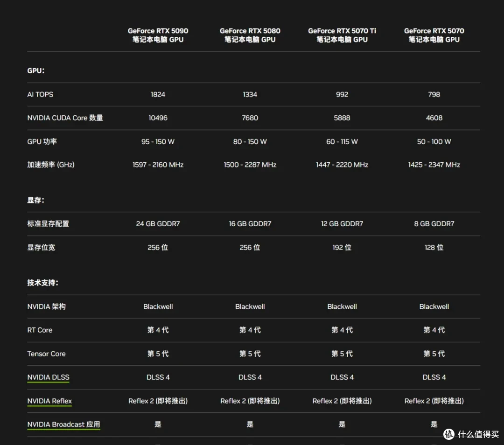Open the NVIDIA DLSS link
The image size is (504, 445).
[x=48, y=377]
